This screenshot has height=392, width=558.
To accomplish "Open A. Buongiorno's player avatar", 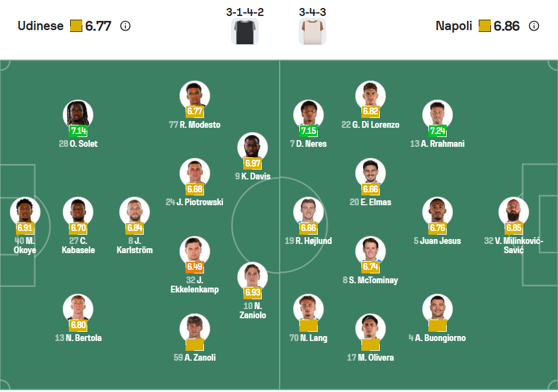I will (438, 309).
